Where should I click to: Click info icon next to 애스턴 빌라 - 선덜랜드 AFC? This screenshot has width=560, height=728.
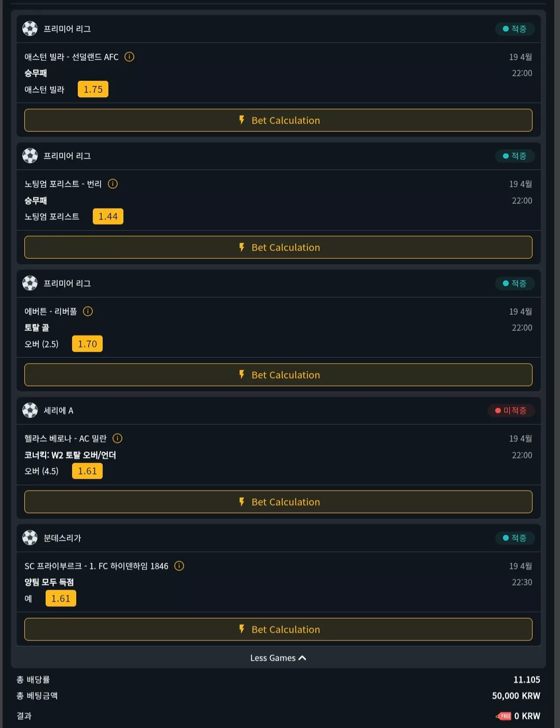[130, 57]
